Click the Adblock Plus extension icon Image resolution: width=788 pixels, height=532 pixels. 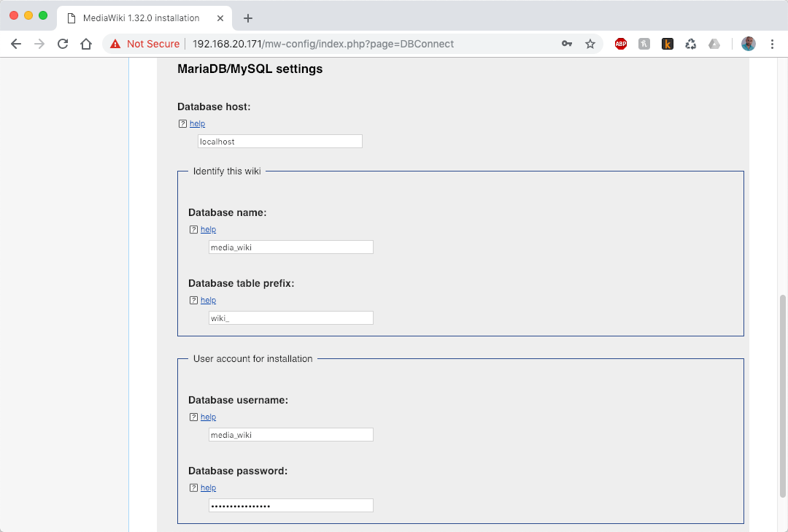click(620, 44)
